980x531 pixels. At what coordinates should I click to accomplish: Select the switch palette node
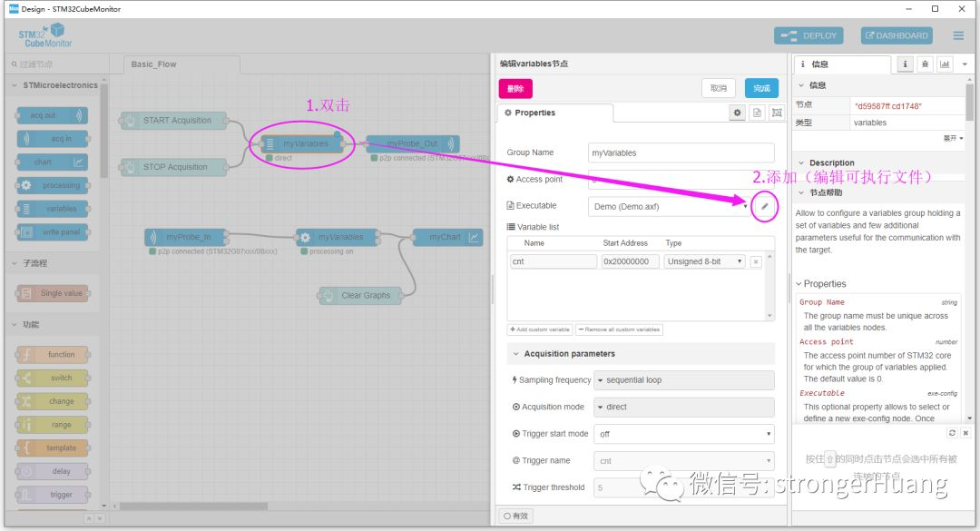pyautogui.click(x=52, y=378)
